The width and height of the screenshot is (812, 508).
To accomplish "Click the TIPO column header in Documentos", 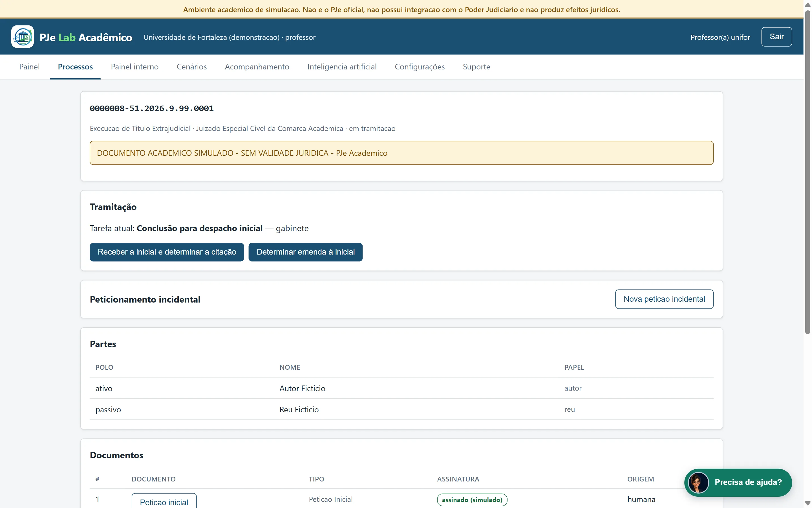I will coord(316,479).
